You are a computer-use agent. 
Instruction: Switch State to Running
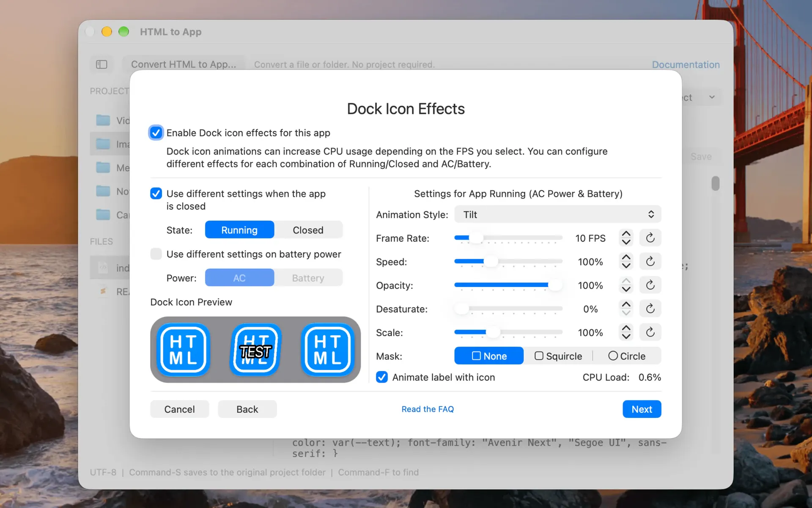click(239, 230)
